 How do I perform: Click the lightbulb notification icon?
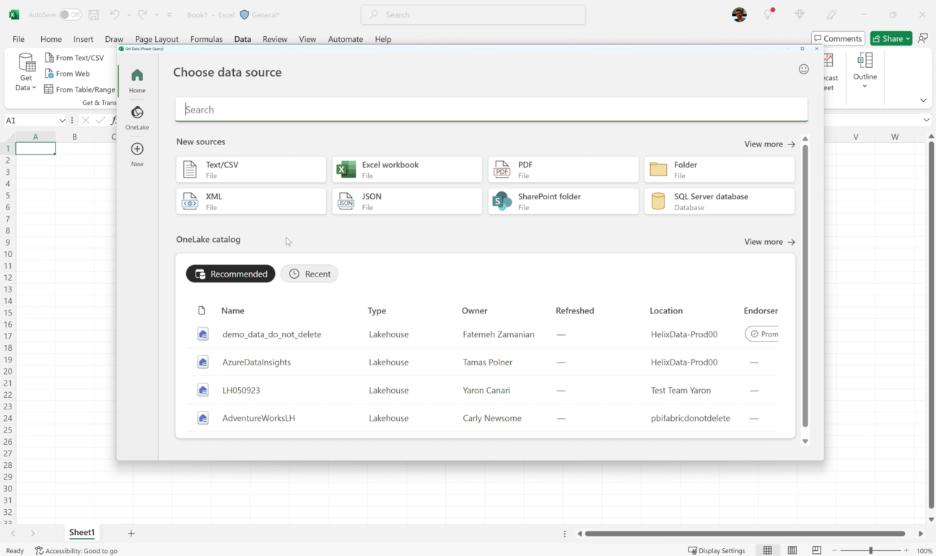tap(768, 14)
